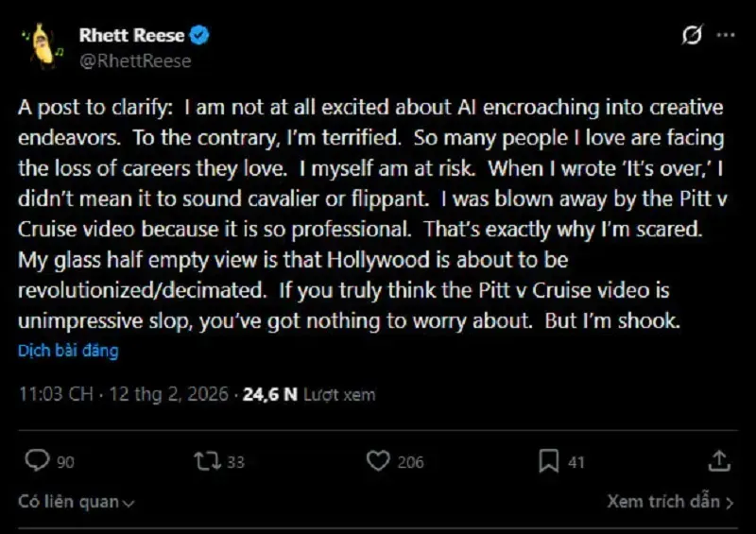The height and width of the screenshot is (534, 756).
Task: Open the "Xem trích dẫn" quotes link
Action: pyautogui.click(x=663, y=502)
